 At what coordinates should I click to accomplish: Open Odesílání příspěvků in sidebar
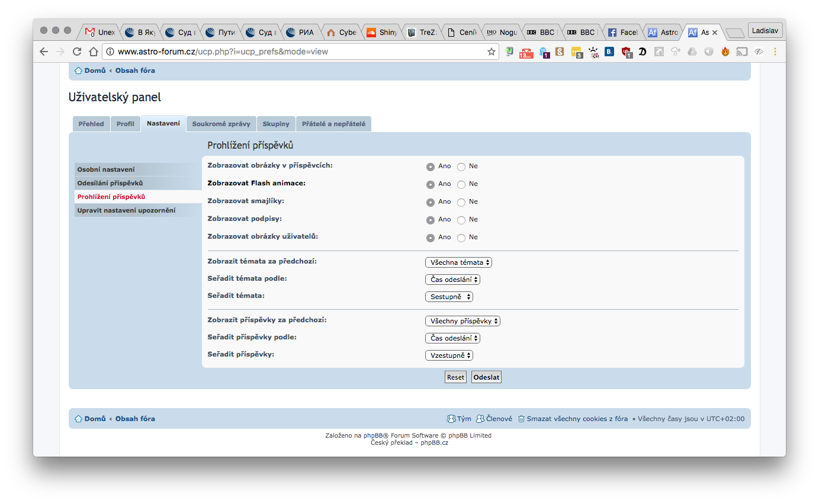point(138,183)
